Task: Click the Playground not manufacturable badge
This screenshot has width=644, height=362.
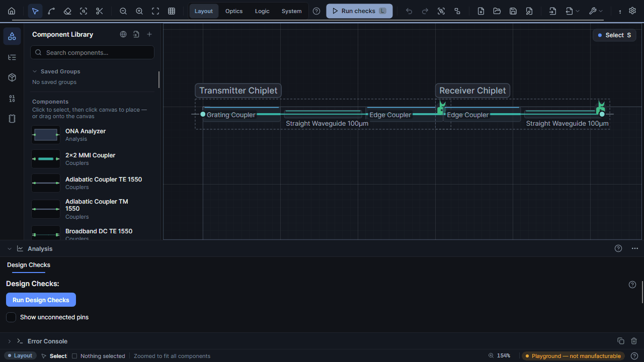Action: [x=573, y=356]
